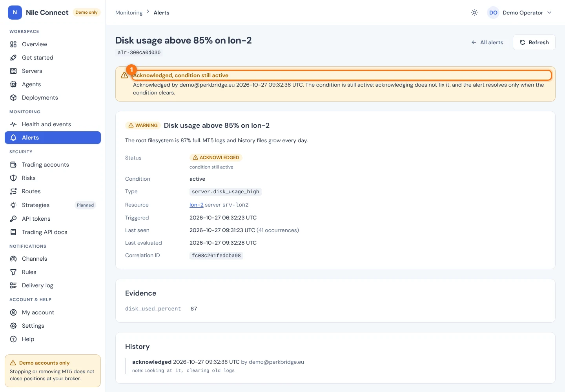This screenshot has width=565, height=392.
Task: Toggle the light/dark theme sun icon
Action: click(x=474, y=13)
